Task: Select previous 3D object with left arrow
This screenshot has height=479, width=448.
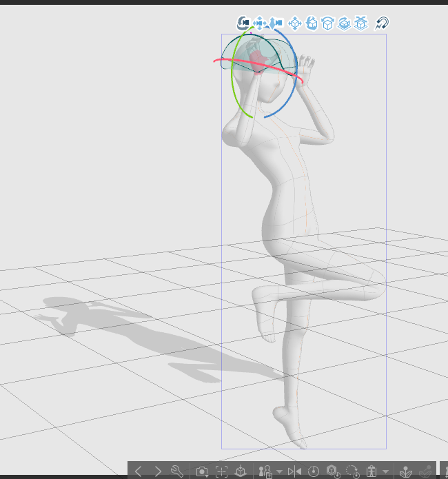Action: [x=138, y=471]
